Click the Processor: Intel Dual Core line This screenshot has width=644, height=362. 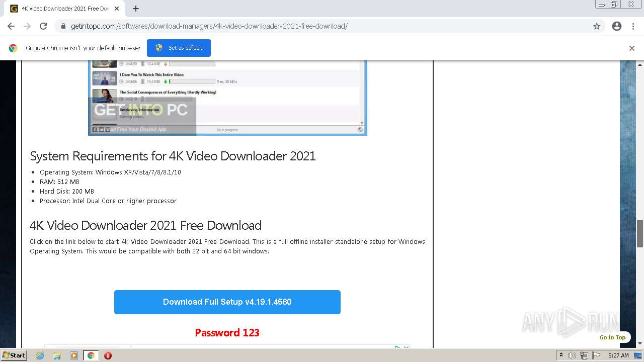[x=108, y=201]
